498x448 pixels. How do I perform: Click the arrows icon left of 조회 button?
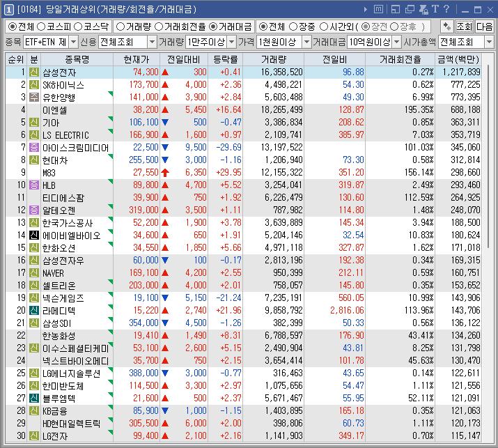coord(447,26)
